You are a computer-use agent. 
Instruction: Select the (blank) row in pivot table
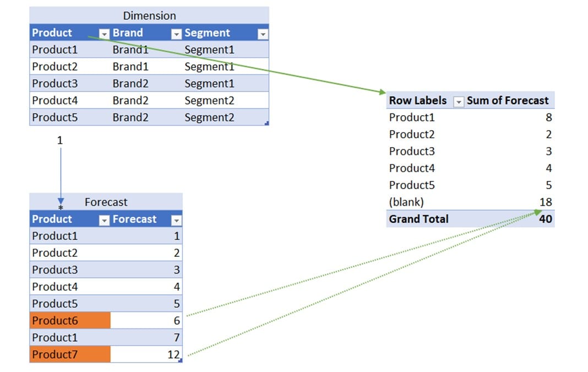coord(470,202)
